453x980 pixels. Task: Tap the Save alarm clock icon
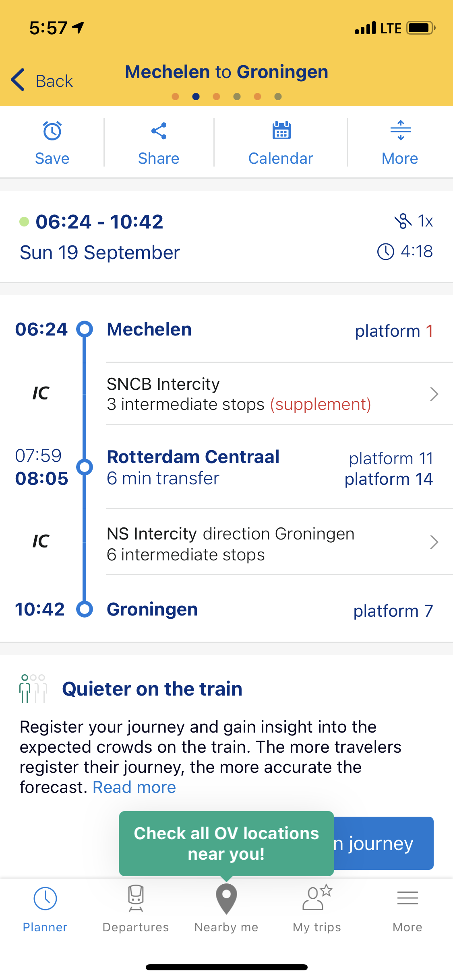(x=52, y=131)
